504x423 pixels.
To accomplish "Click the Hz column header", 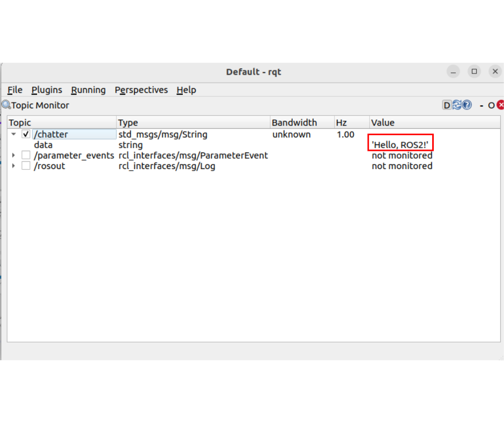I will pos(342,122).
